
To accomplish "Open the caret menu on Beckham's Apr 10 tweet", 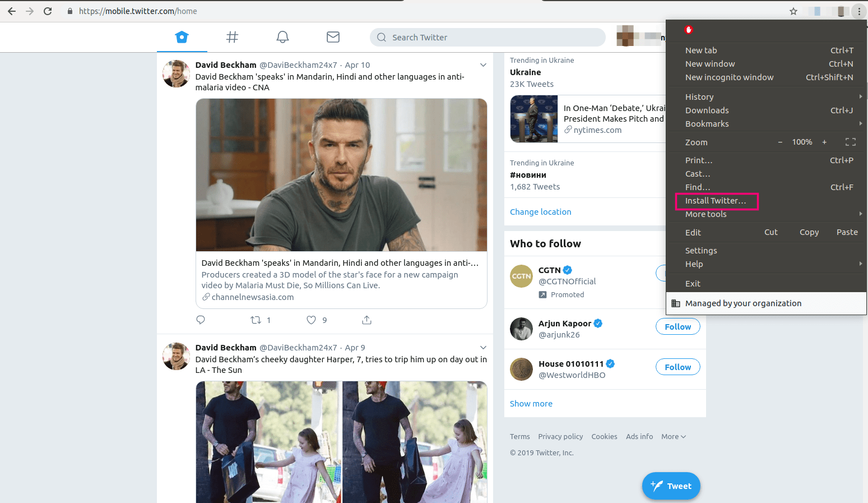I will (x=483, y=65).
